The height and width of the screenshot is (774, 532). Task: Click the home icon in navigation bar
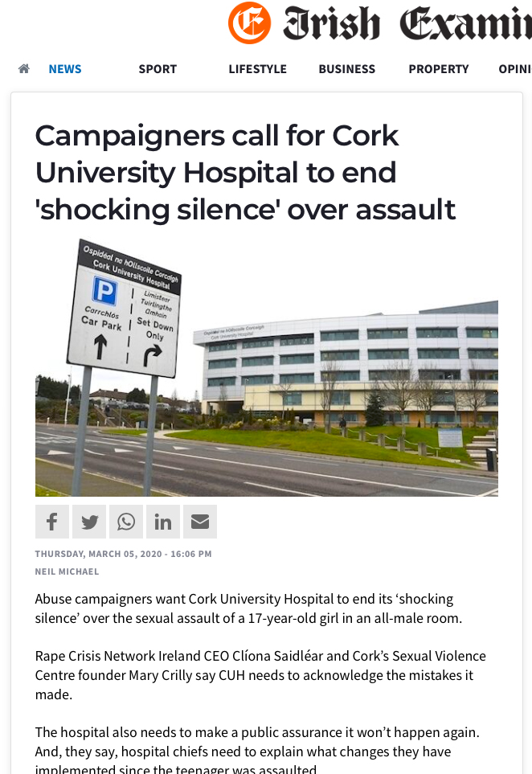tap(24, 69)
